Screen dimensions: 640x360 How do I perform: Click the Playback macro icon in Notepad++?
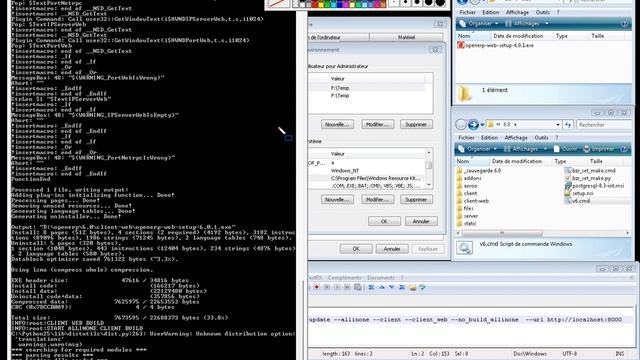click(x=337, y=287)
